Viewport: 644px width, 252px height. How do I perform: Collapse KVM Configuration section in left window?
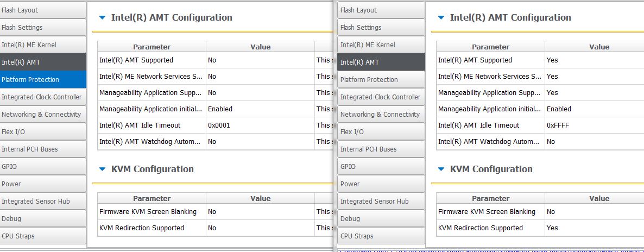[102, 169]
